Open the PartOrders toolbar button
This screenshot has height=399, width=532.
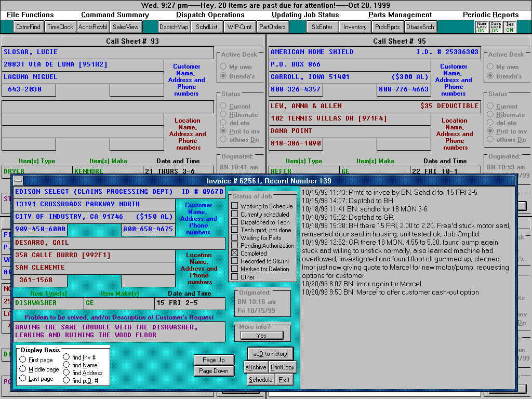(x=272, y=27)
